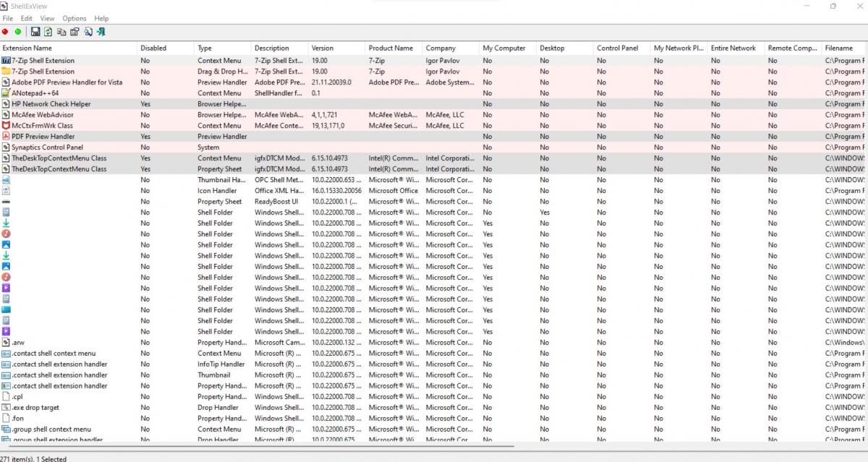Open the View menu
This screenshot has width=868, height=462.
click(48, 18)
